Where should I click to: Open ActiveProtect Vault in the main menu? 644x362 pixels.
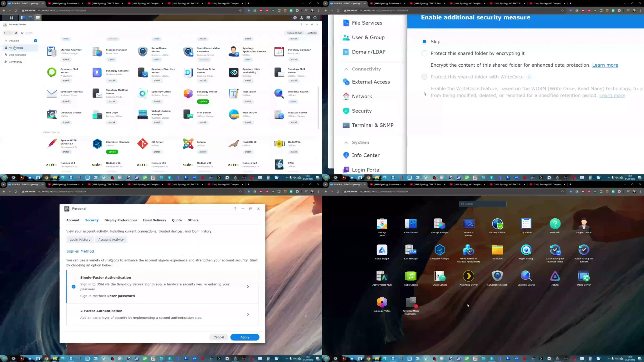[382, 278]
